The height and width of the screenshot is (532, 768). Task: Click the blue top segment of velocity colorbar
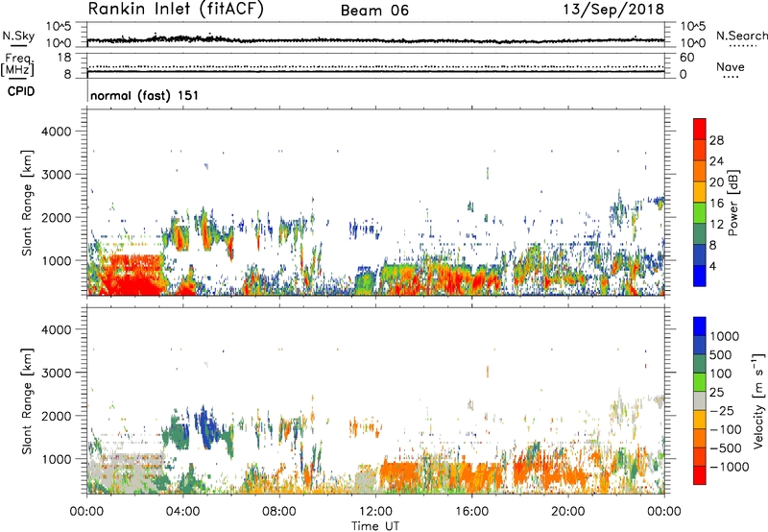[700, 326]
